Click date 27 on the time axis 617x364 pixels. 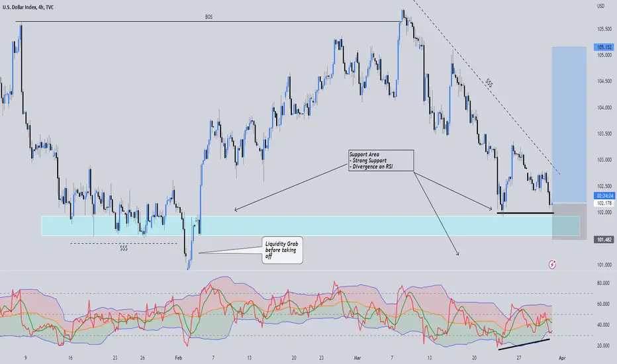click(519, 358)
